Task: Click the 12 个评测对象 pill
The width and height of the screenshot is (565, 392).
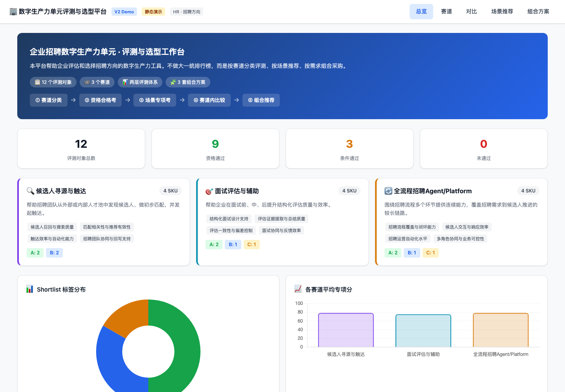Action: (x=53, y=82)
